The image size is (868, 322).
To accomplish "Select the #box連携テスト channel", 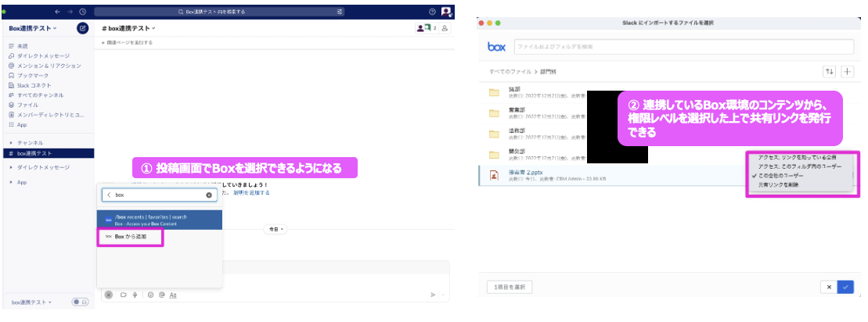I will (x=47, y=153).
